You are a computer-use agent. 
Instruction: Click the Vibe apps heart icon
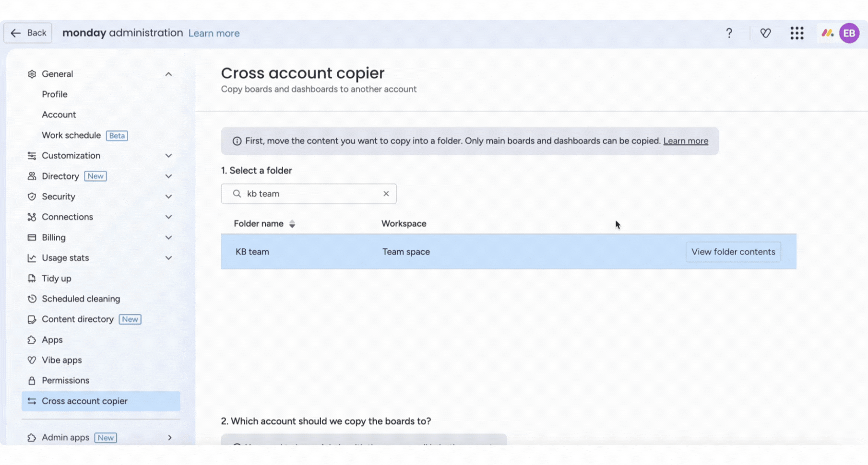click(x=32, y=360)
